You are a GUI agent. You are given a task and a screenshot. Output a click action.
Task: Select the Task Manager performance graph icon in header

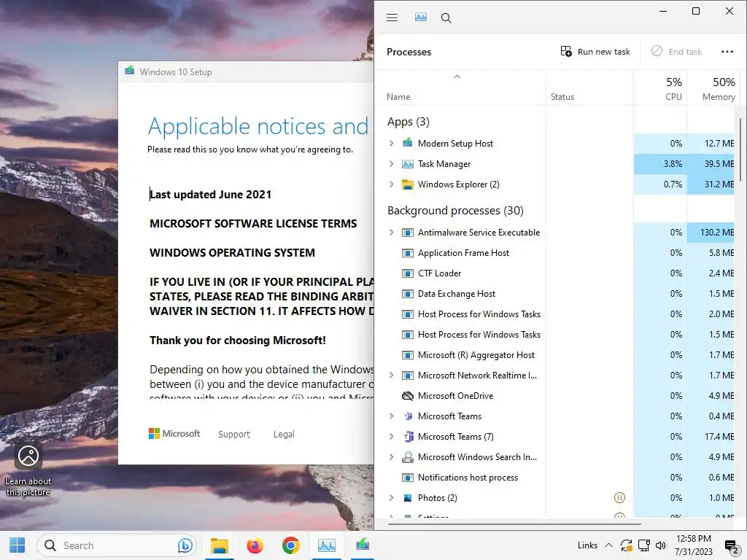[421, 17]
